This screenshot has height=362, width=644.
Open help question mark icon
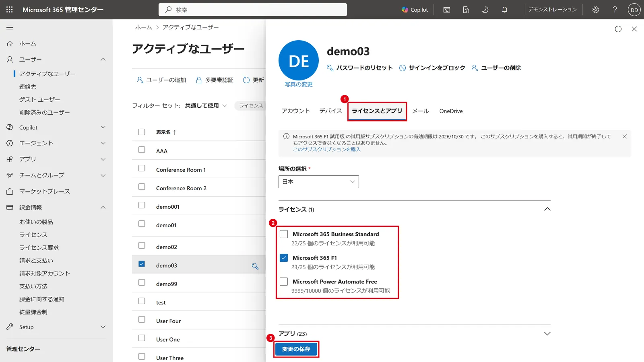(615, 10)
